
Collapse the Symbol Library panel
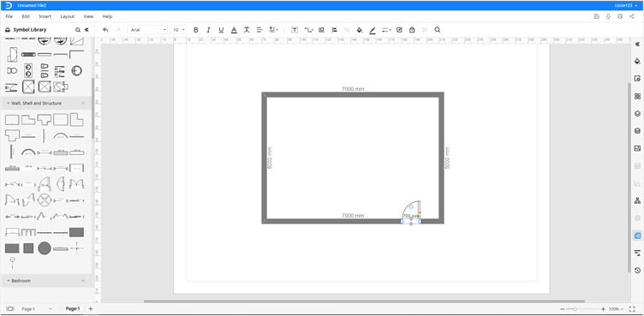(86, 30)
